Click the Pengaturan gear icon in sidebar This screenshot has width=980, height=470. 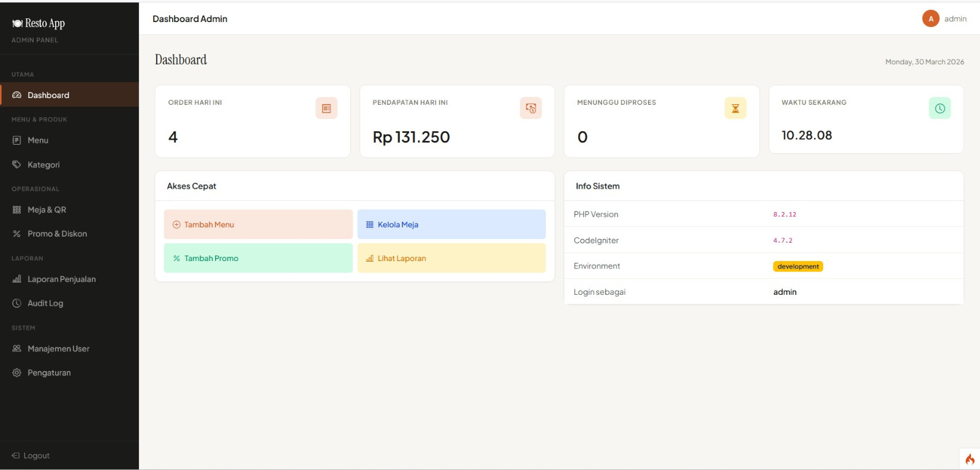[17, 373]
